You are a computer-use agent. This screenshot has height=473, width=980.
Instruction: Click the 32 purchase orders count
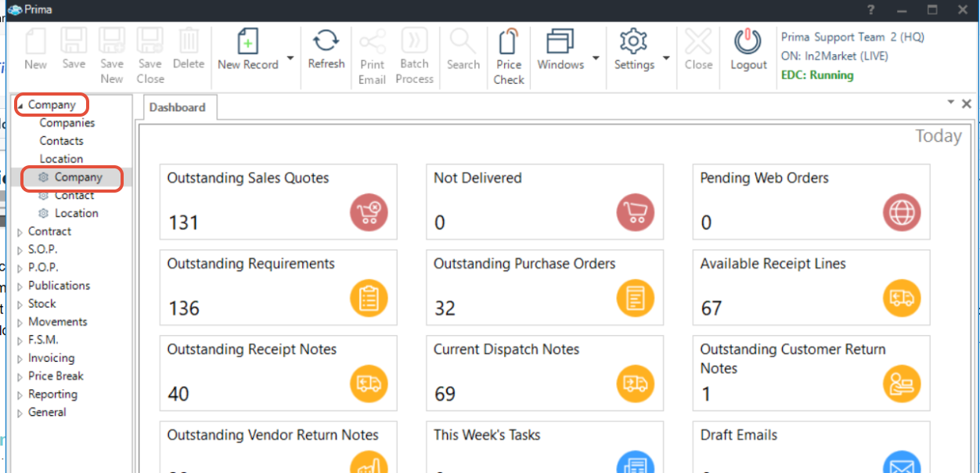click(445, 309)
